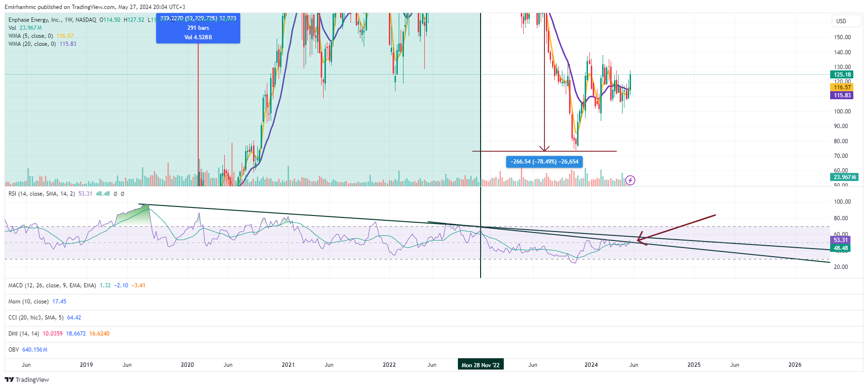Click the lightning bolt events icon
This screenshot has height=388, width=868.
(630, 180)
